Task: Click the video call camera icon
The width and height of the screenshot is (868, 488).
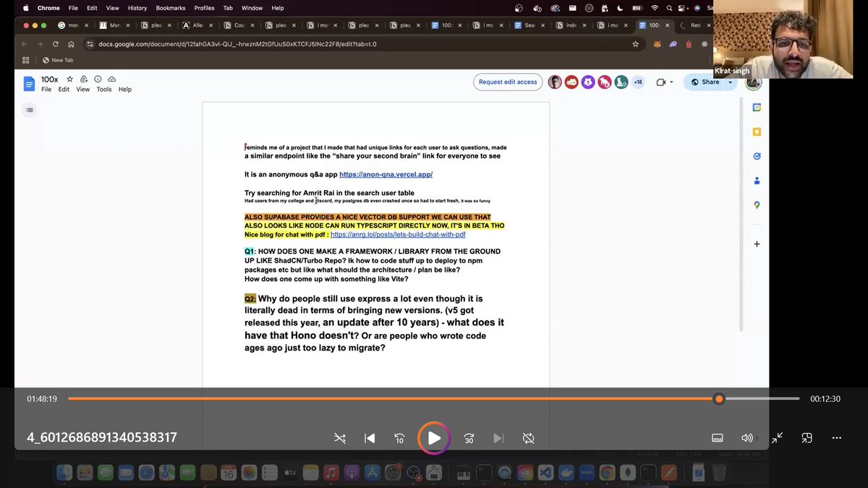Action: (660, 82)
